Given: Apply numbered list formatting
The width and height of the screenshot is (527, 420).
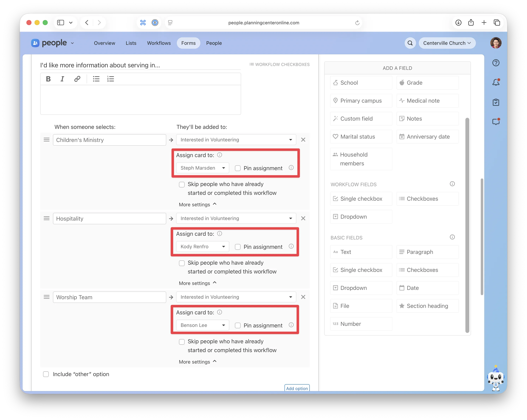Looking at the screenshot, I should pyautogui.click(x=110, y=79).
